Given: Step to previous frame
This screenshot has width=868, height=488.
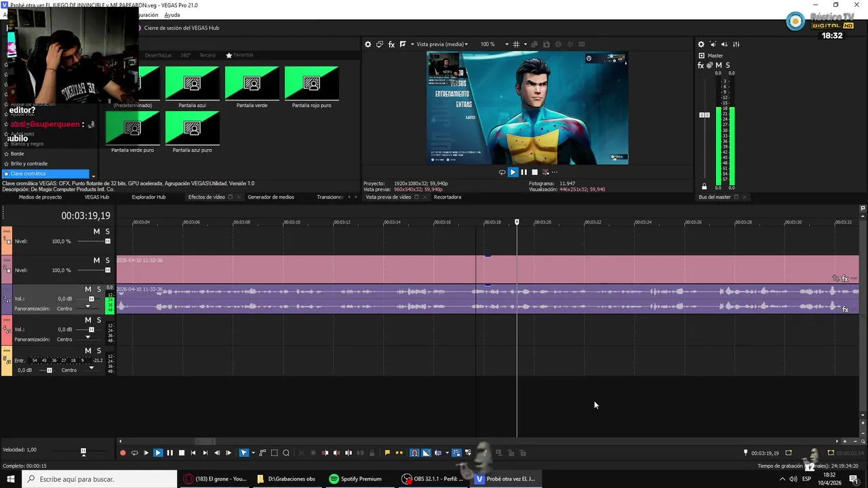Looking at the screenshot, I should [x=217, y=453].
